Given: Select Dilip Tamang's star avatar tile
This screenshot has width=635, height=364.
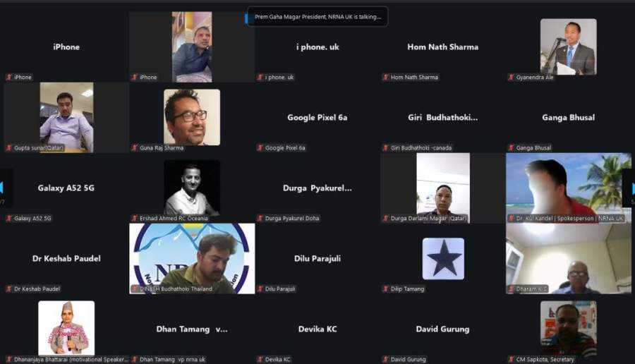Looking at the screenshot, I should click(x=443, y=258).
